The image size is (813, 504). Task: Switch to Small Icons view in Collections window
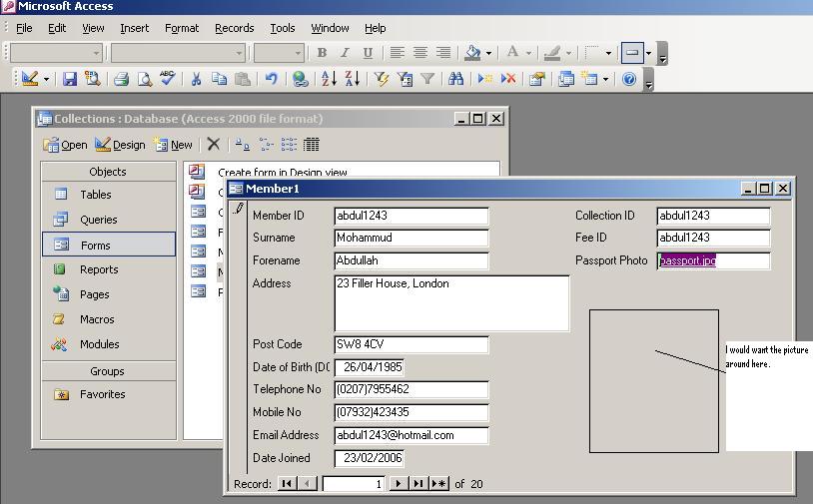pyautogui.click(x=266, y=145)
